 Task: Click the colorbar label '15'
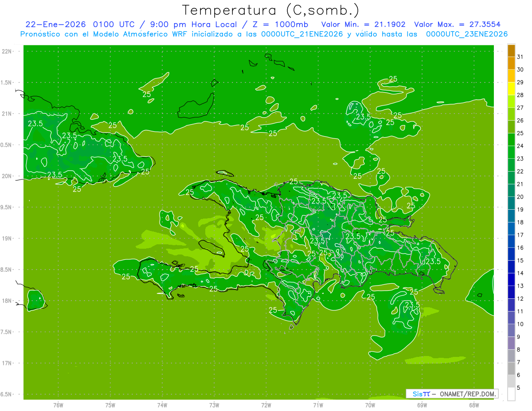[x=520, y=260]
